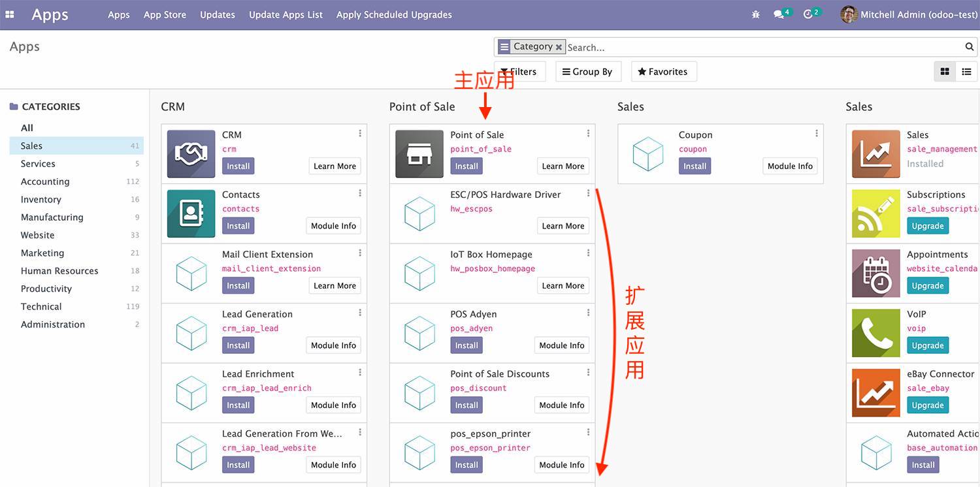Open Mail Client Extension card options menu
The image size is (980, 487).
point(360,253)
